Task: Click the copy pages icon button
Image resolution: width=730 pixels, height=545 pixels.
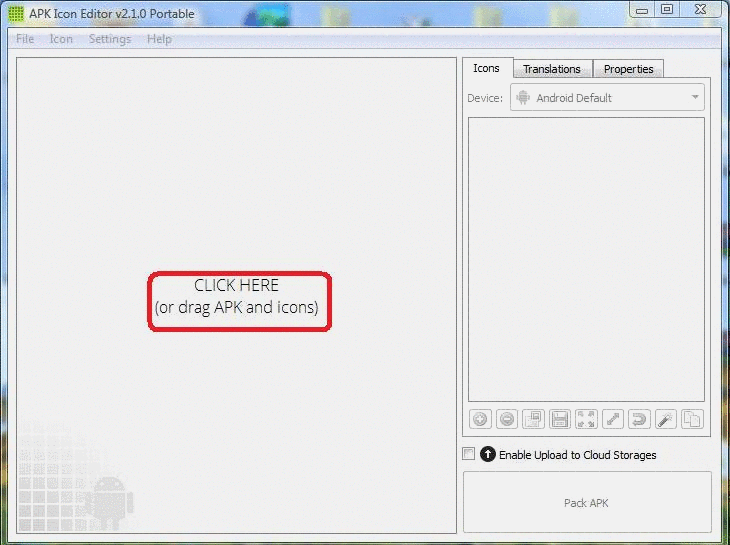Action: point(692,419)
